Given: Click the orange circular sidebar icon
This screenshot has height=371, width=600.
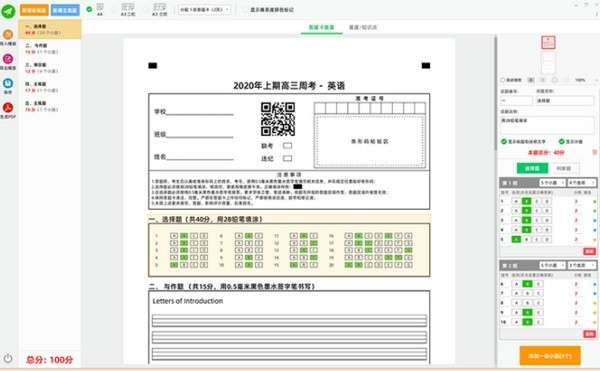Looking at the screenshot, I should 8,34.
